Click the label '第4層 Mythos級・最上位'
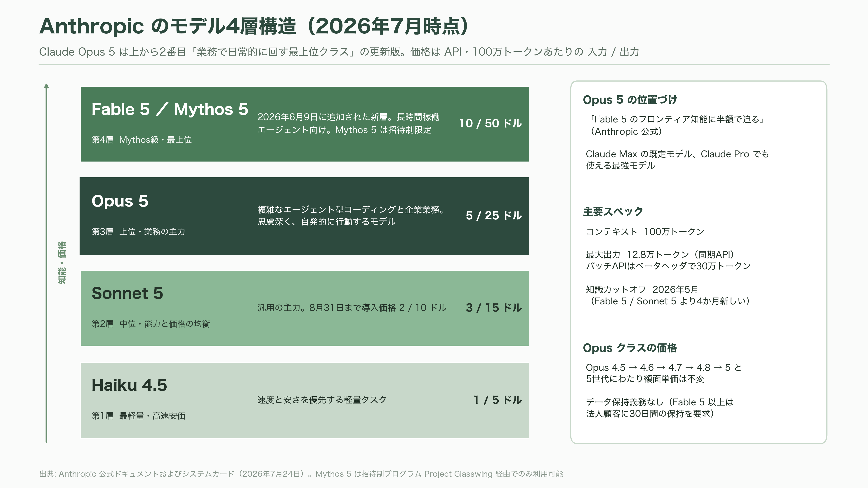 click(x=142, y=140)
